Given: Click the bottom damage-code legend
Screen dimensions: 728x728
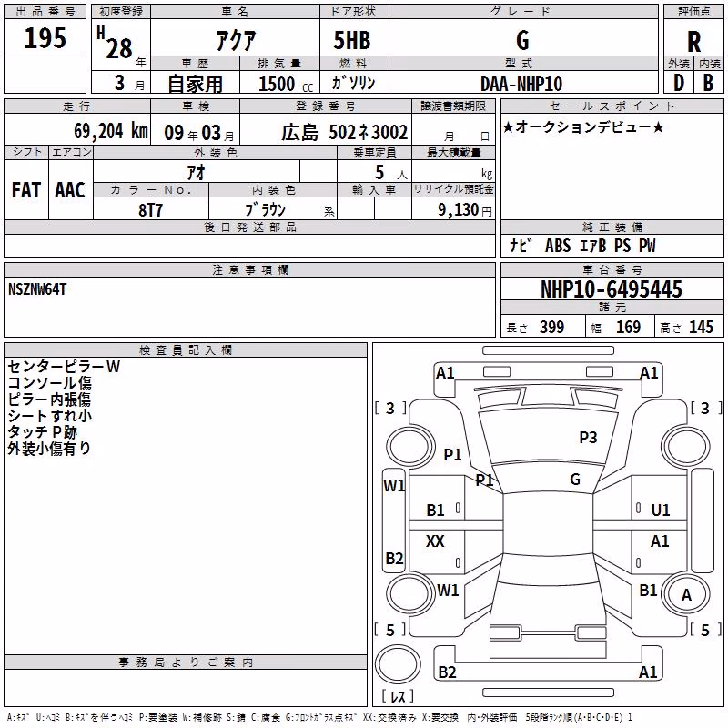Looking at the screenshot, I should (x=319, y=718).
